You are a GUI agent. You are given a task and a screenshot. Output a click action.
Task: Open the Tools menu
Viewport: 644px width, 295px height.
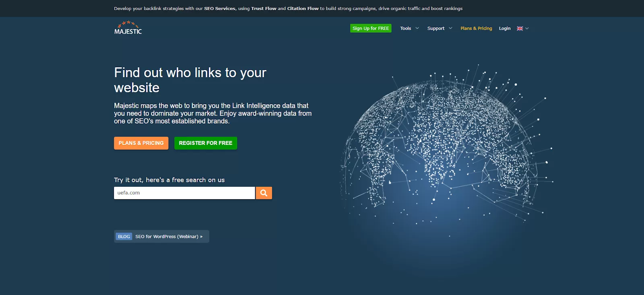pos(405,29)
